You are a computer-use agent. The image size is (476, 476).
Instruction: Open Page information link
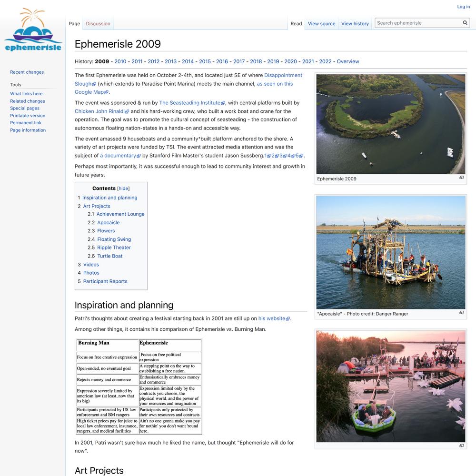point(28,130)
